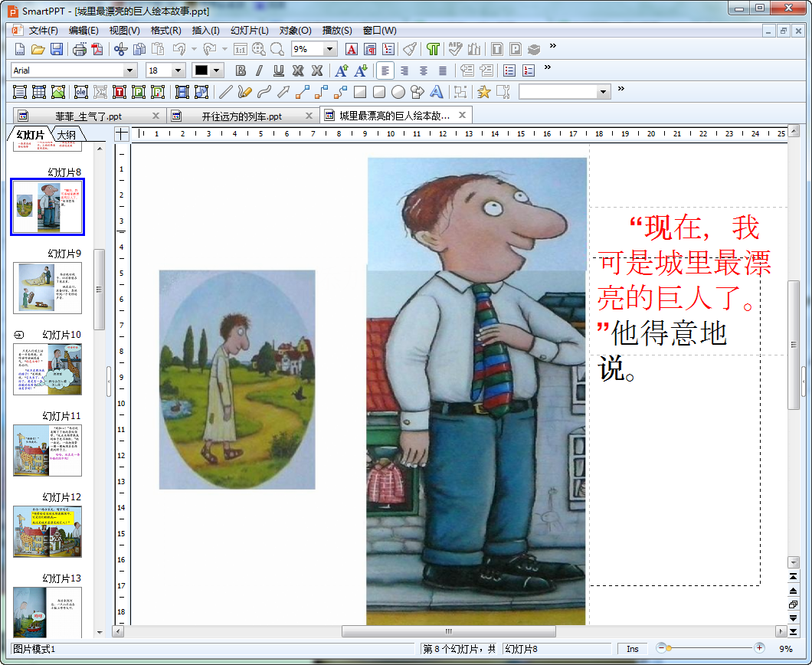
Task: Open a file using the folder icon
Action: coord(38,49)
